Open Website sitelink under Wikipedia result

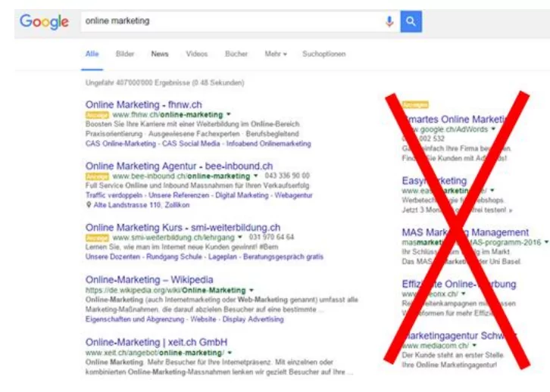click(204, 319)
